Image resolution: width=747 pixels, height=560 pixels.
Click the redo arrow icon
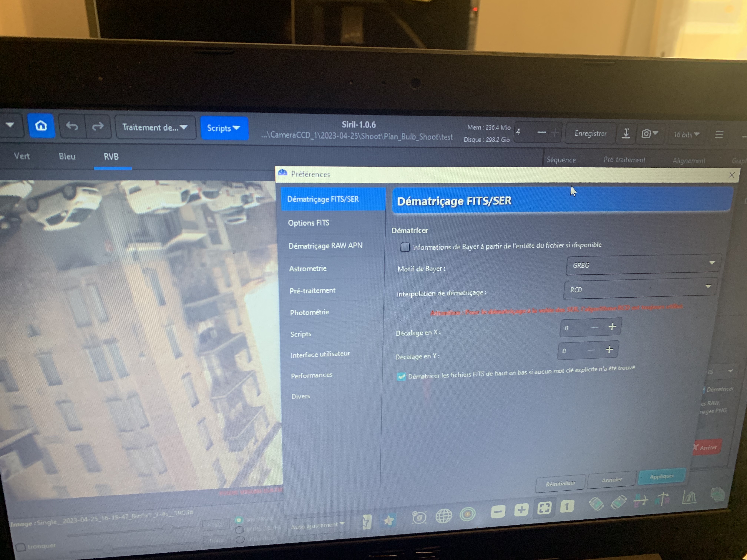[x=98, y=127]
